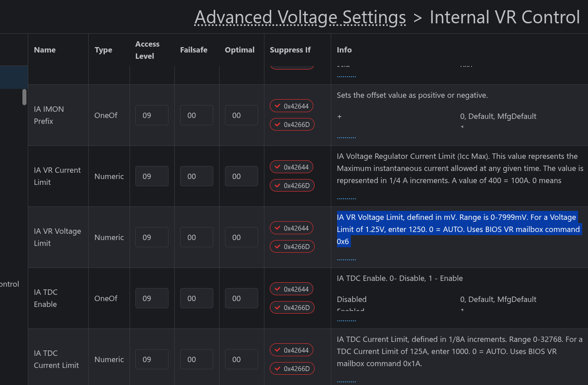Focus Failsafe field for IA TDC Current Limit
The height and width of the screenshot is (385, 588).
pyautogui.click(x=197, y=359)
